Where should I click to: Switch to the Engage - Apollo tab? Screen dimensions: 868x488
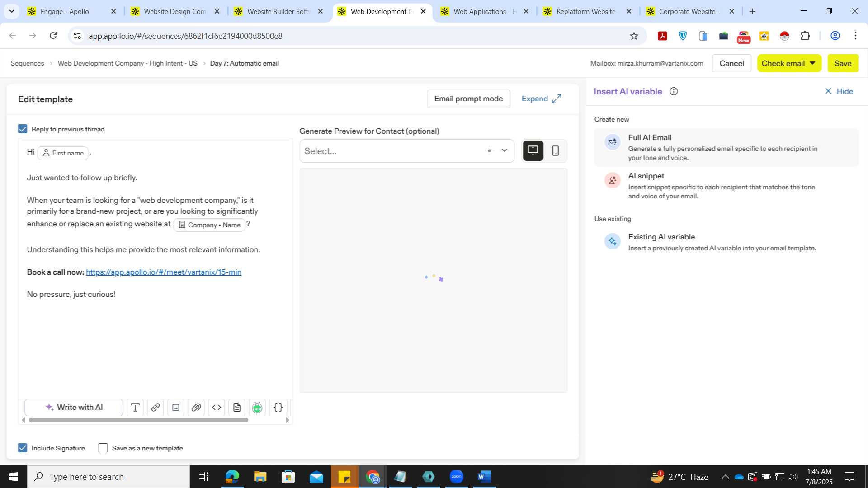pyautogui.click(x=65, y=12)
